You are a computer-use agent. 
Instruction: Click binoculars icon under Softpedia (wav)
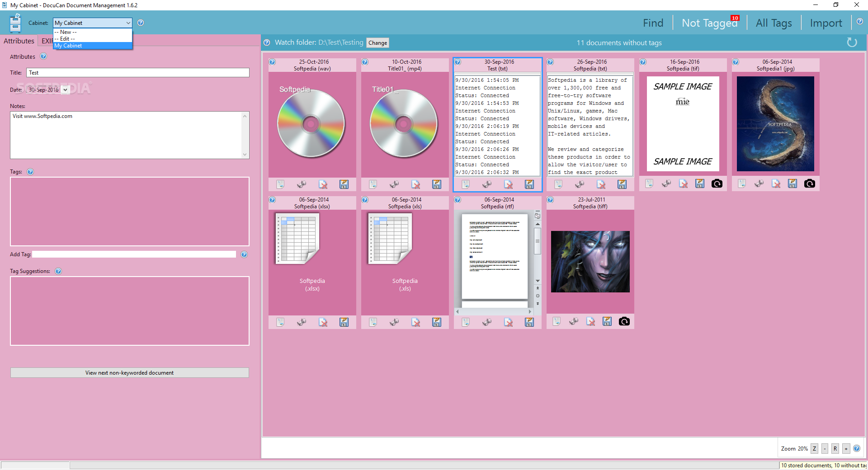pos(302,184)
